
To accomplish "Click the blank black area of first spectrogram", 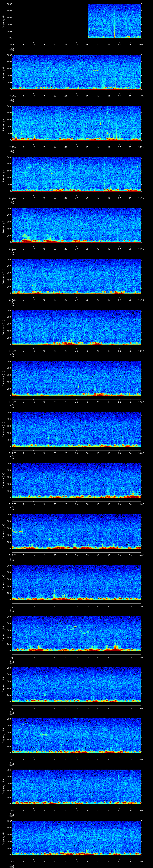I will pos(50,21).
